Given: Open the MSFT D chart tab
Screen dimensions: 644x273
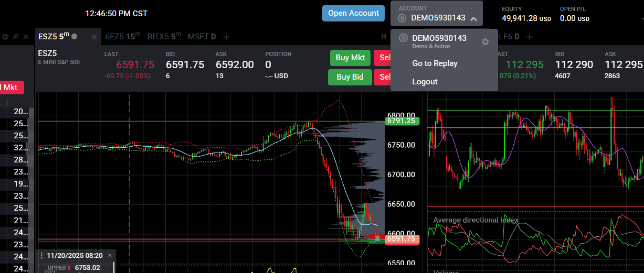Looking at the screenshot, I should point(202,37).
